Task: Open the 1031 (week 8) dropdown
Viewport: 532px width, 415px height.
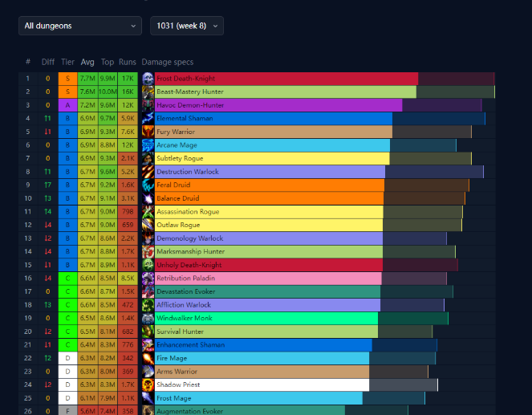Action: point(186,26)
